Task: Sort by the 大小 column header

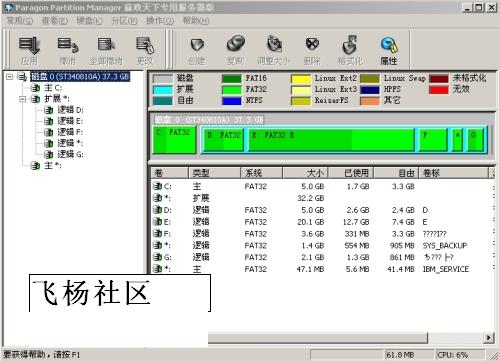Action: 305,173
